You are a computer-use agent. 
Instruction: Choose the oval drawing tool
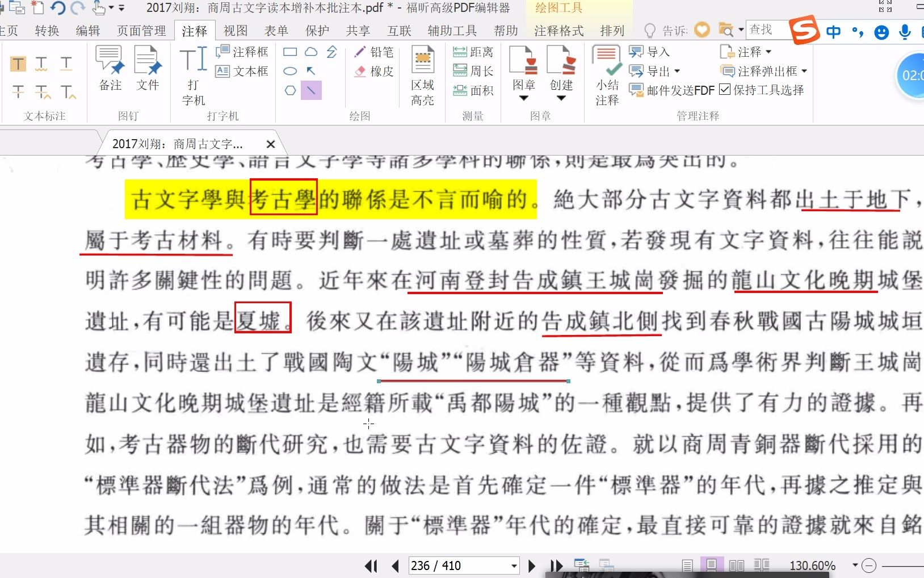[x=290, y=71]
